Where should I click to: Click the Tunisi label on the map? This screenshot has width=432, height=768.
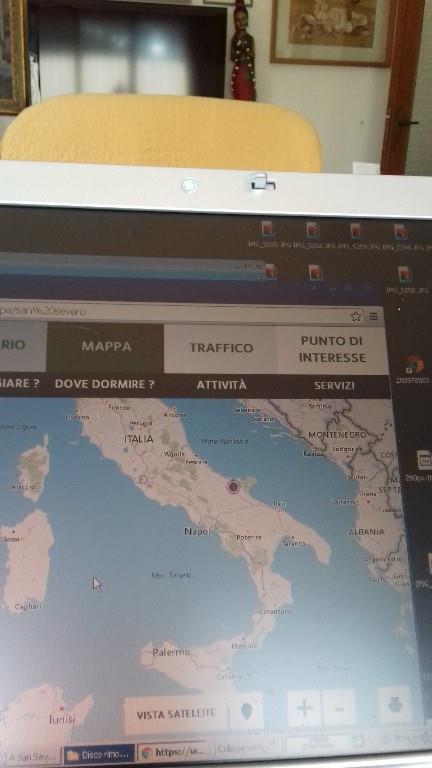(x=62, y=720)
